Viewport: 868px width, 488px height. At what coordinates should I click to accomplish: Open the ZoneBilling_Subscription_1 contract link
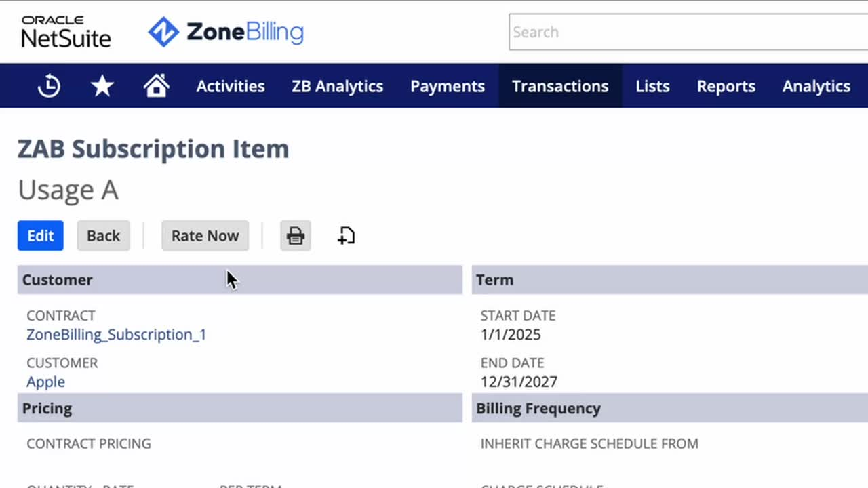[x=116, y=334]
